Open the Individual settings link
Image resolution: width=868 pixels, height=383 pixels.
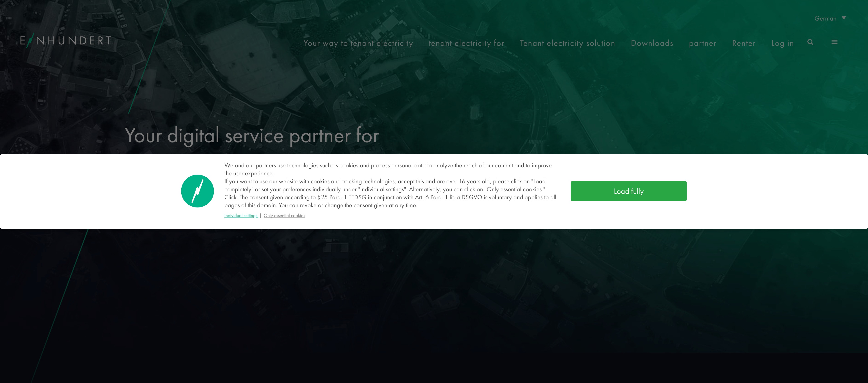241,216
